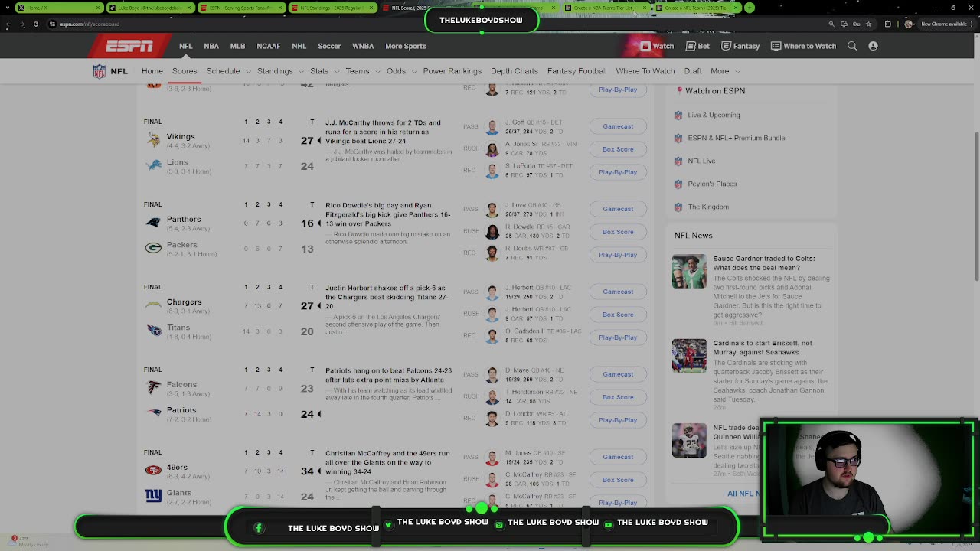Click the Patriots team logo
The image size is (980, 551).
click(154, 413)
